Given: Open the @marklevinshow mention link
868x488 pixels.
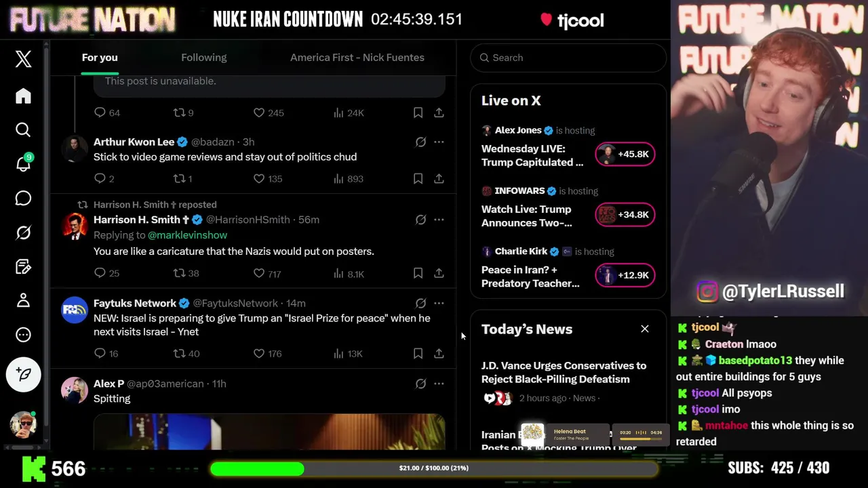Looking at the screenshot, I should 187,235.
